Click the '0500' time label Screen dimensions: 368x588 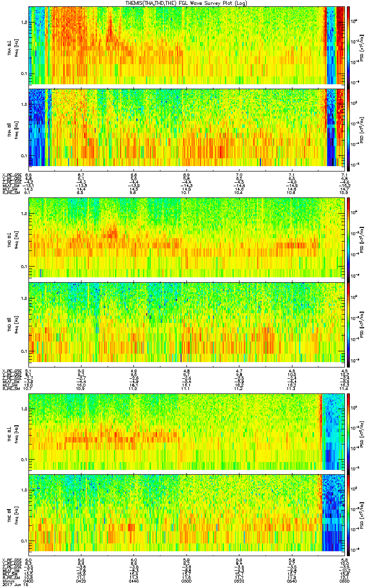(186, 580)
